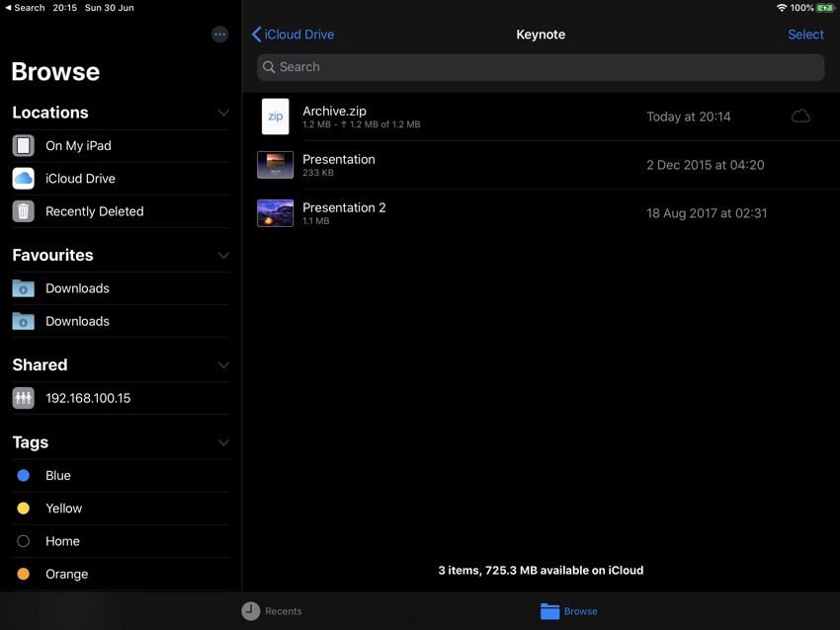Screen dimensions: 840x630
Task: Collapse the Favourites section
Action: [x=223, y=256]
